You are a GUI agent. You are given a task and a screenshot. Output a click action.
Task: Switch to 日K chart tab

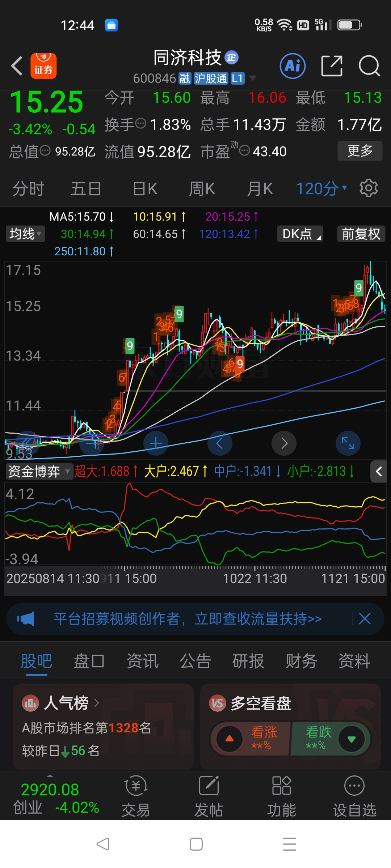click(x=145, y=188)
